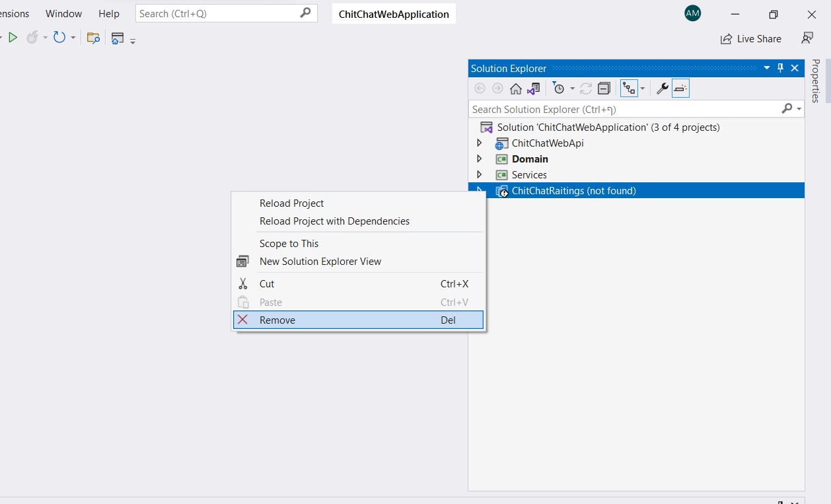Open Solution Explorer search options dropdown

pyautogui.click(x=799, y=109)
